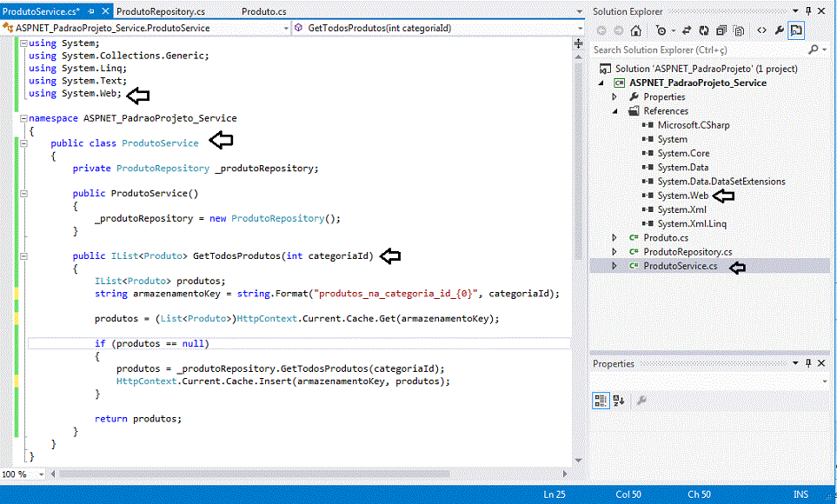Expand the ProdutoService.cs file node

614,266
